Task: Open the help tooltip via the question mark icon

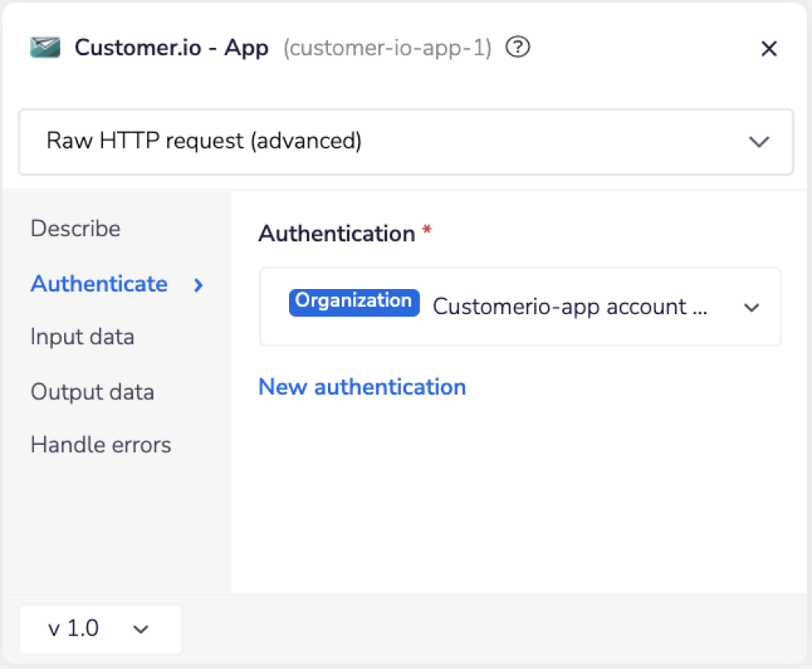Action: pos(517,48)
